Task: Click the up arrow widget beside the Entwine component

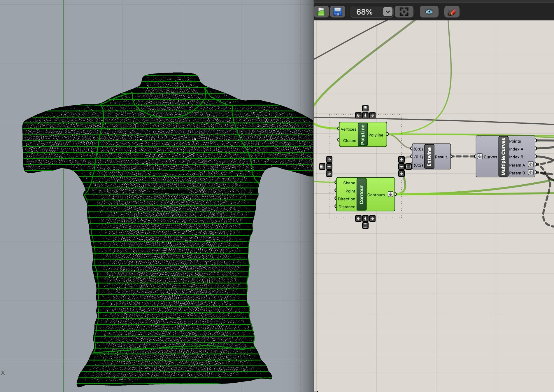Action: click(402, 160)
